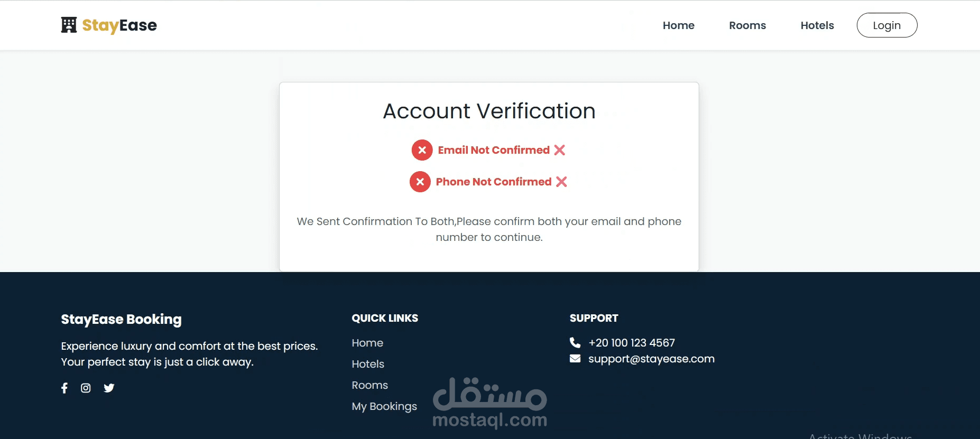Click the phone handset icon under Support

(575, 342)
